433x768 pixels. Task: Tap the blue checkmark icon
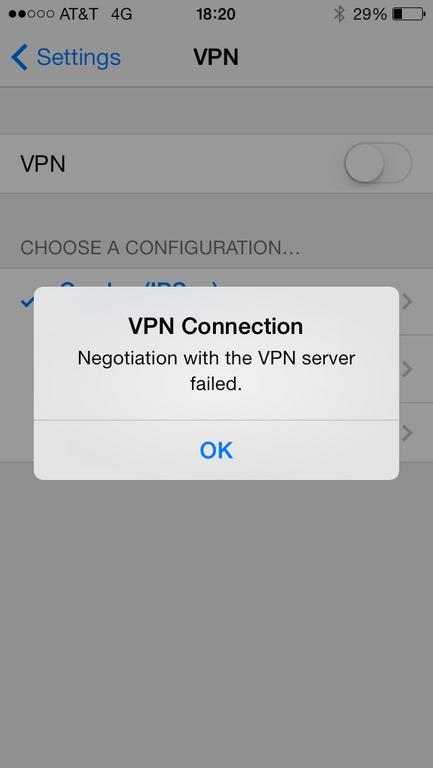coord(26,302)
